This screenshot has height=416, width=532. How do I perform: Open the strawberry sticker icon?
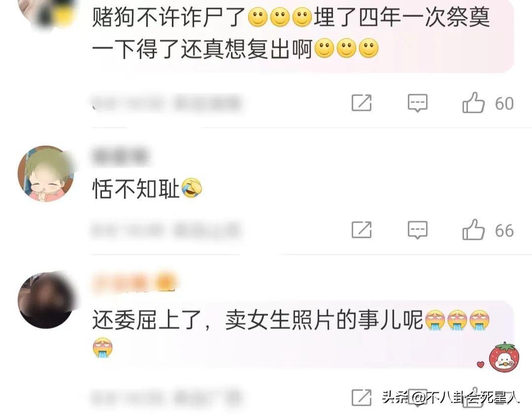click(504, 356)
